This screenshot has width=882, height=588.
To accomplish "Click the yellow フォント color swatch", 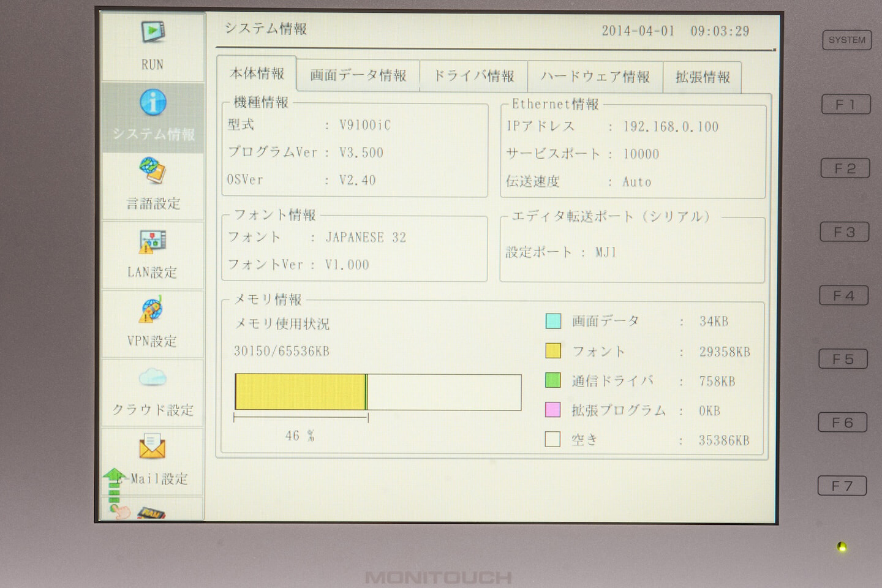I will click(x=552, y=351).
